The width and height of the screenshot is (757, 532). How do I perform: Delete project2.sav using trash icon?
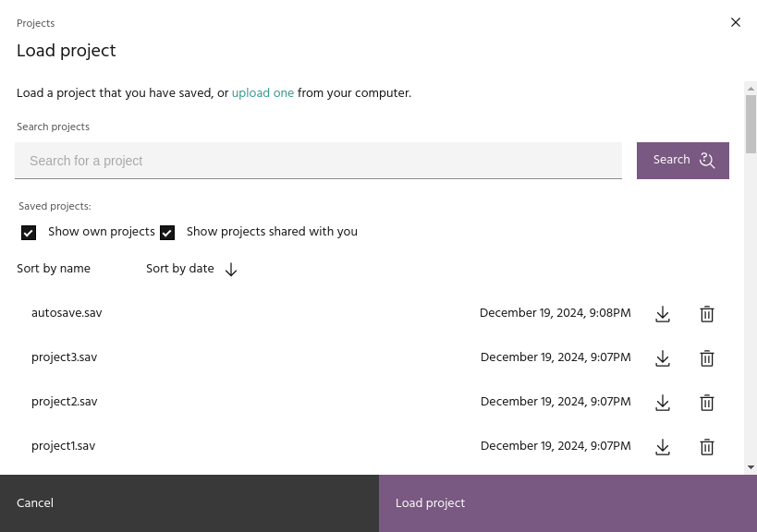point(707,403)
